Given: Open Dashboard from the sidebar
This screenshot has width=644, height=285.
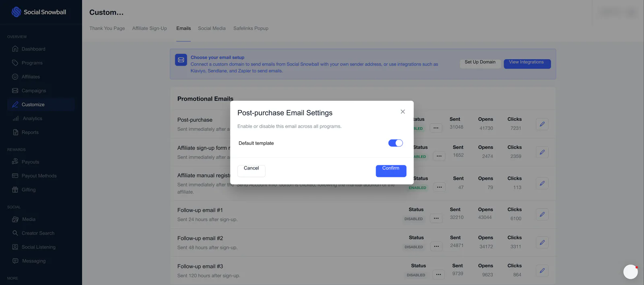Looking at the screenshot, I should [33, 49].
